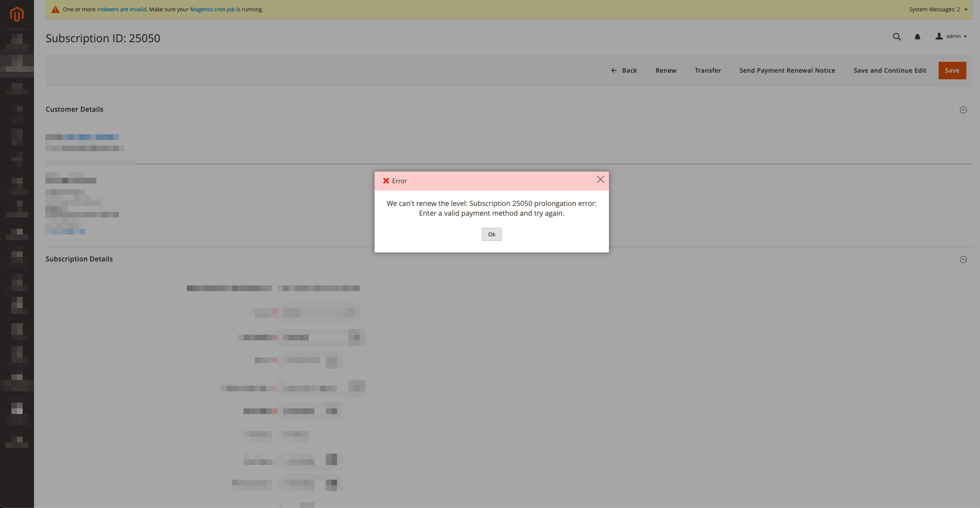Click the red error X icon
Viewport: 980px width, 508px height.
(x=386, y=181)
